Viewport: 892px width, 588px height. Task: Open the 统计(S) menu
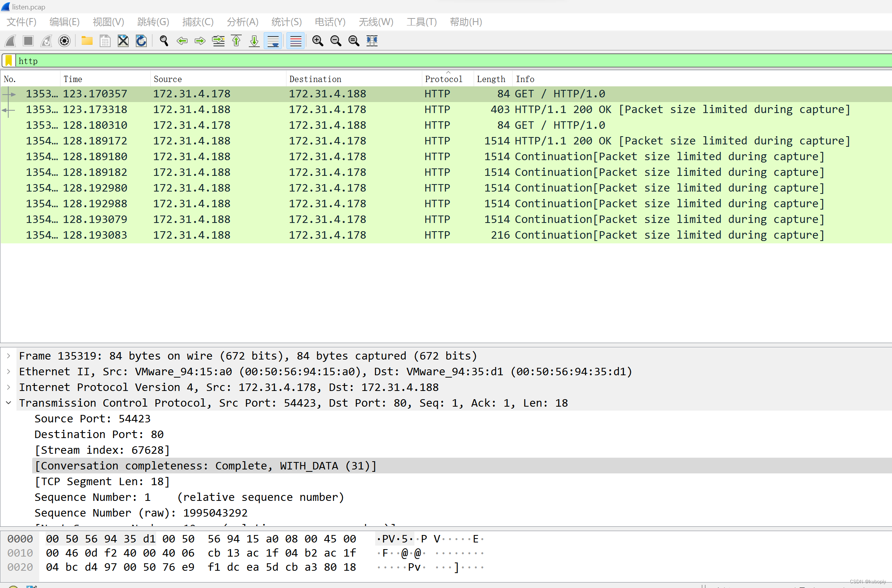coord(286,22)
